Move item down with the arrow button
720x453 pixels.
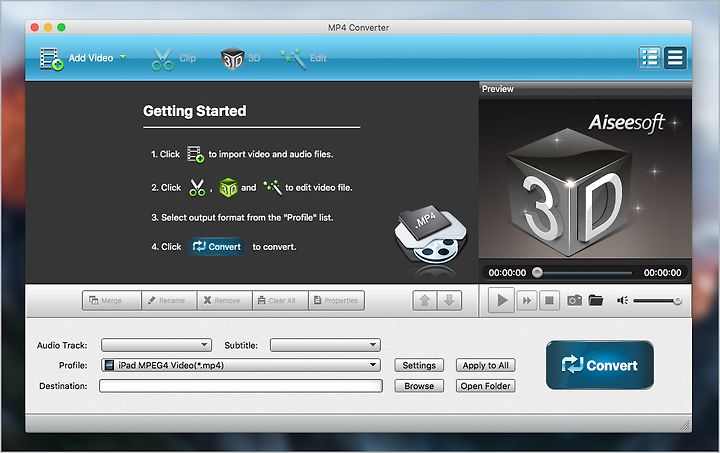[450, 301]
